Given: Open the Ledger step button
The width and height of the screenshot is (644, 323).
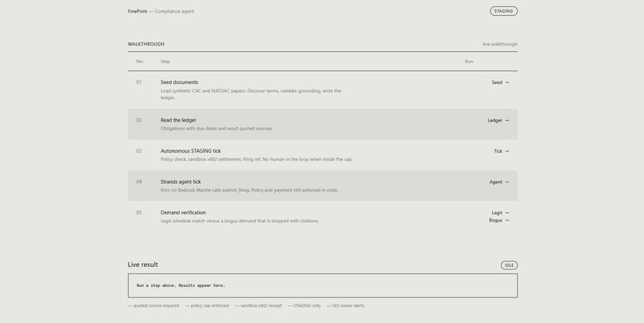Looking at the screenshot, I should (x=499, y=121).
